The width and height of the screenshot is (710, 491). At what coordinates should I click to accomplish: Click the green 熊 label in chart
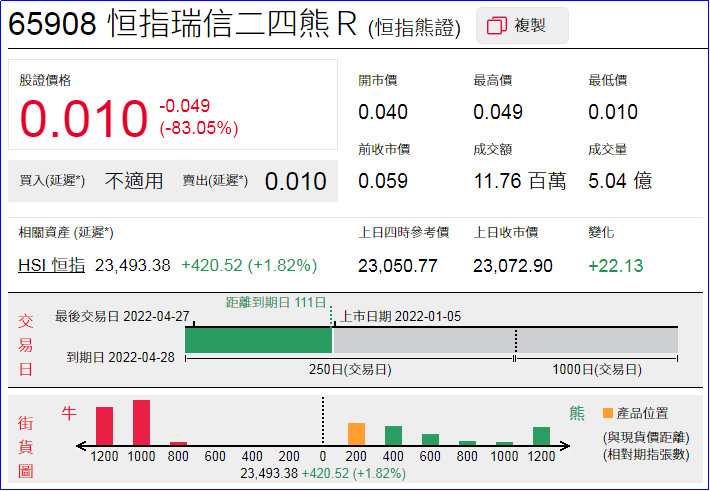pos(577,413)
